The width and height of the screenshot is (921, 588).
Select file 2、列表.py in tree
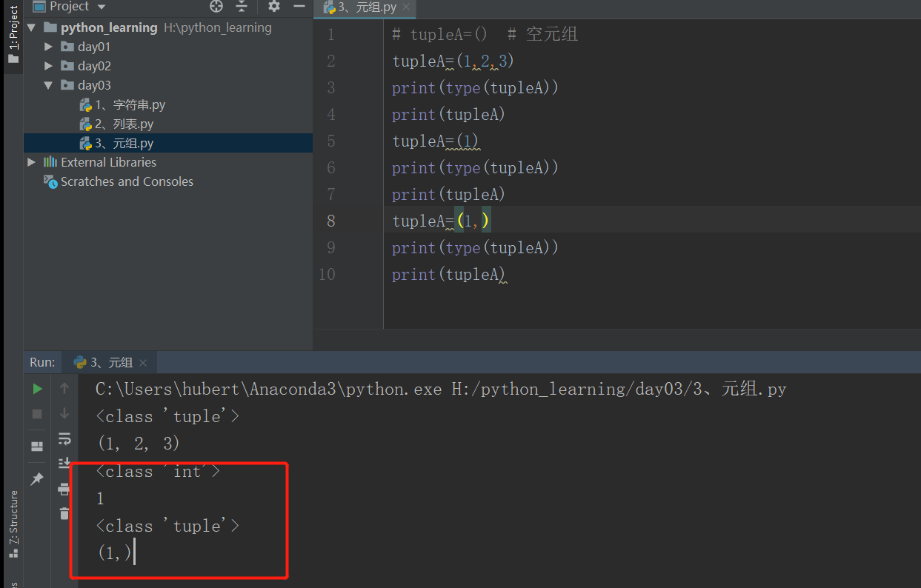click(124, 124)
